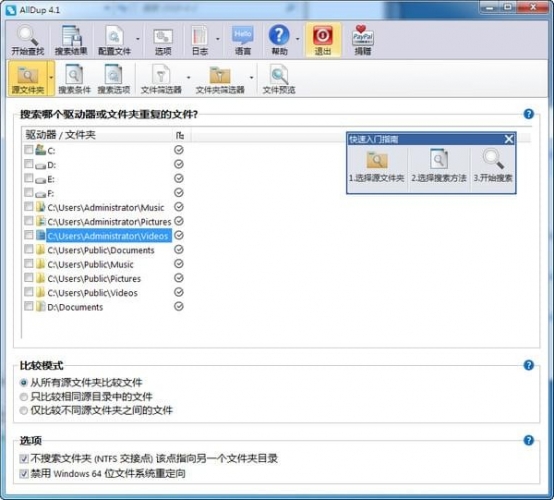
Task: Close the 快速入门指南 panel
Action: point(508,139)
